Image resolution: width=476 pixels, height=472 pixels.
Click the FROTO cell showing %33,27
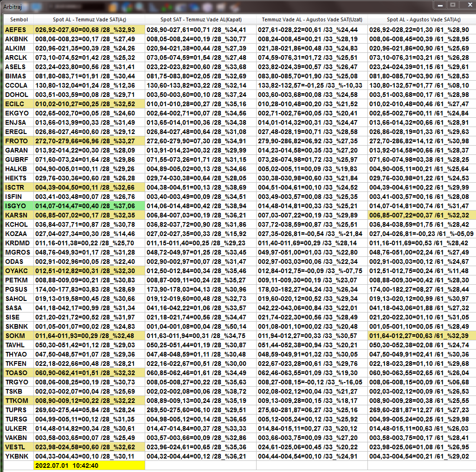click(x=89, y=141)
